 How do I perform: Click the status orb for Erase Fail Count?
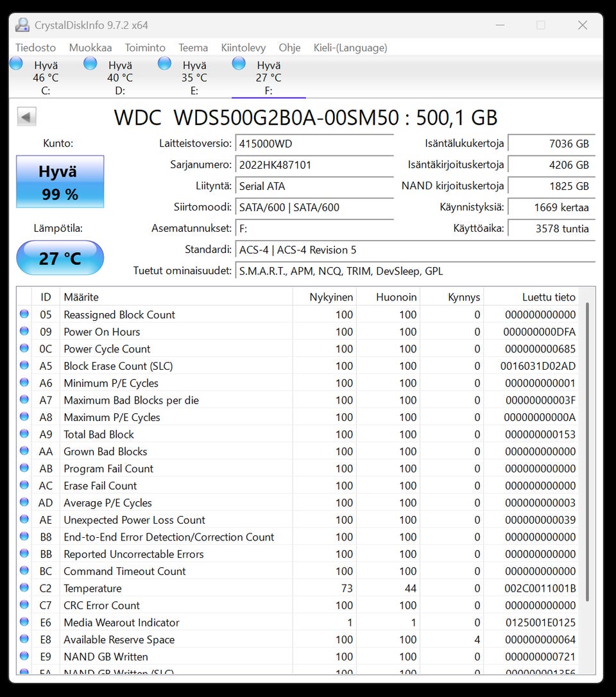click(24, 485)
